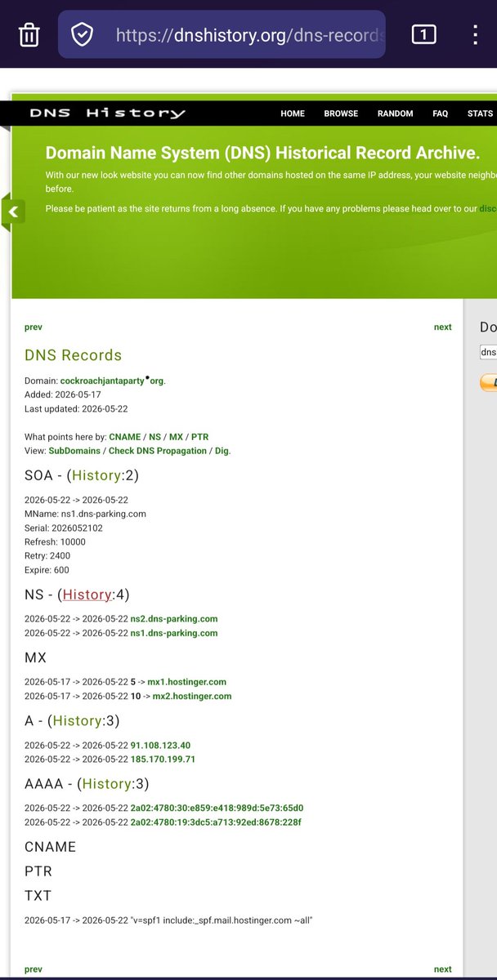Select the 'PTR' section heading
497x980 pixels.
(38, 871)
